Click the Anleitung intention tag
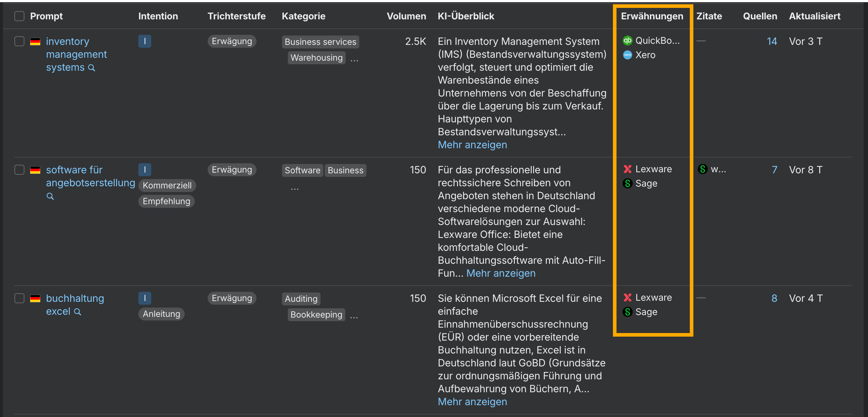The height and width of the screenshot is (417, 868). [161, 314]
